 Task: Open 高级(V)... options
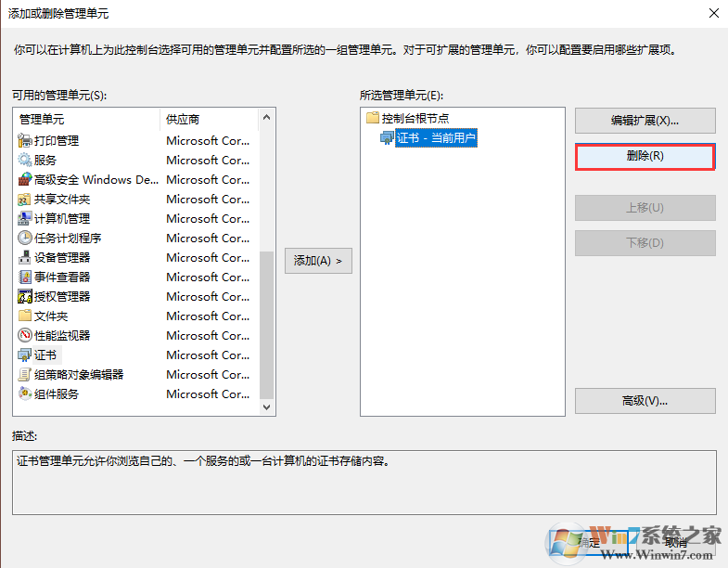coord(645,401)
